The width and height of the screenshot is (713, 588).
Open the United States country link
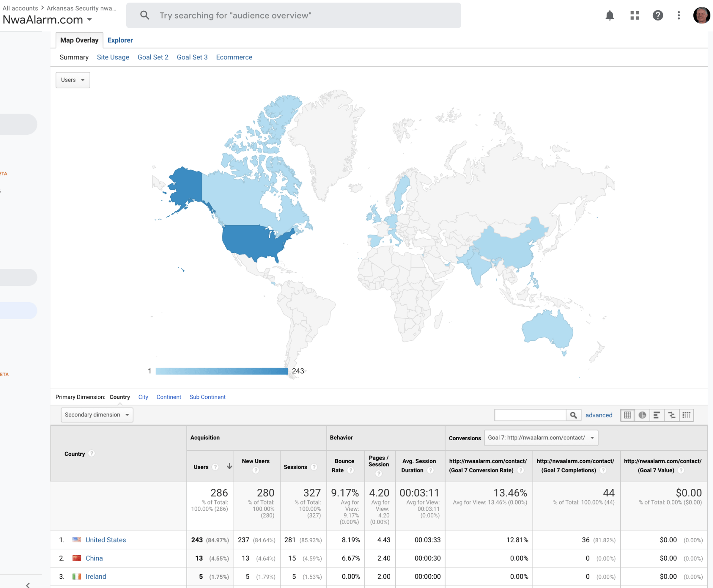(105, 540)
